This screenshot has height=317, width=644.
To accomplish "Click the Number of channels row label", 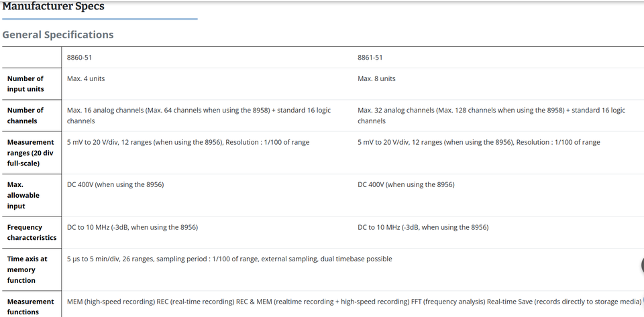I will (25, 116).
